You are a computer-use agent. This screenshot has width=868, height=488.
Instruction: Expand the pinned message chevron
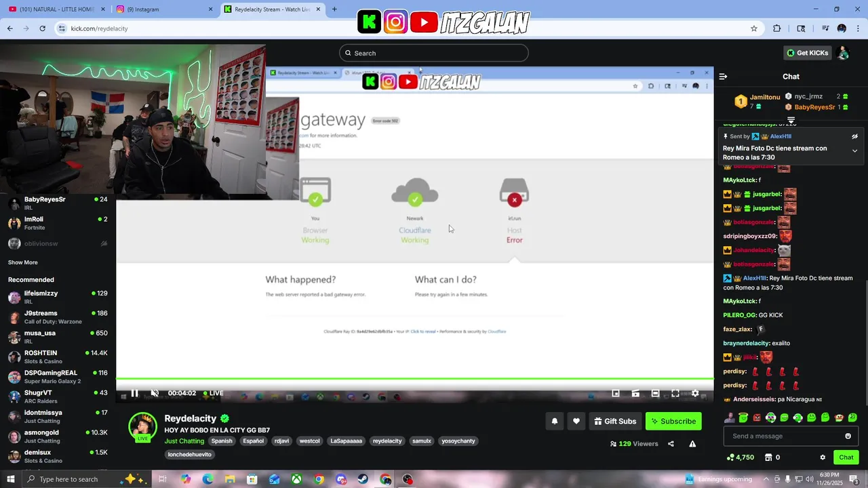tap(854, 150)
